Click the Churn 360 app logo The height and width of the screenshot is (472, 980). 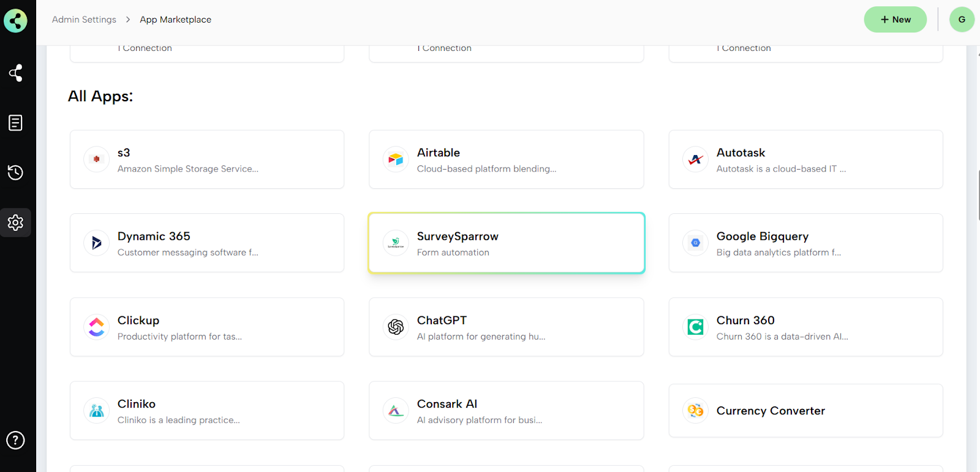pos(695,327)
